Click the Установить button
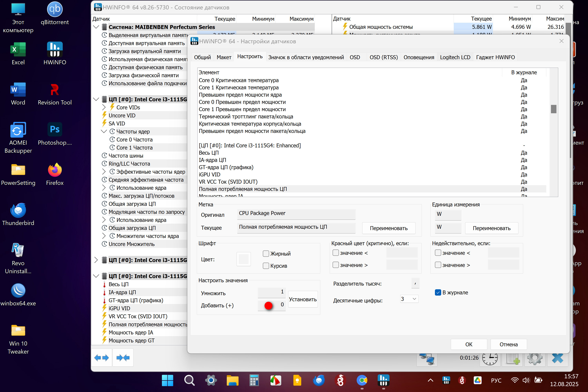Screen dimensions: 588x392 [302, 299]
